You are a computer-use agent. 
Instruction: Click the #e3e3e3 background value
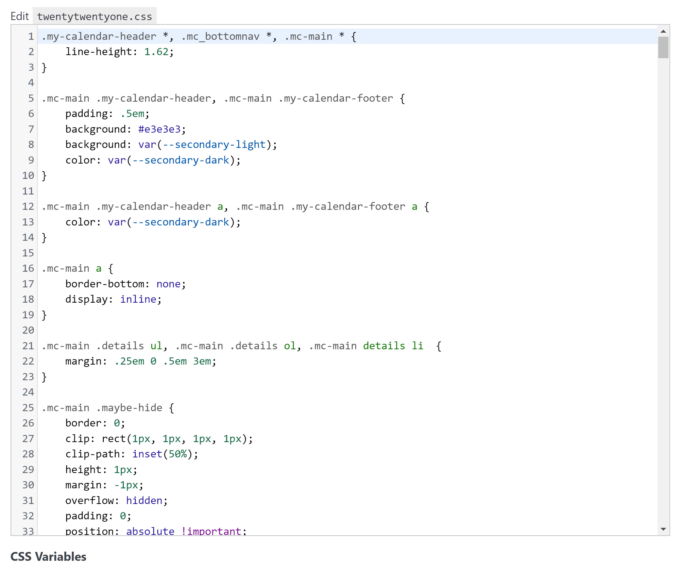(159, 129)
